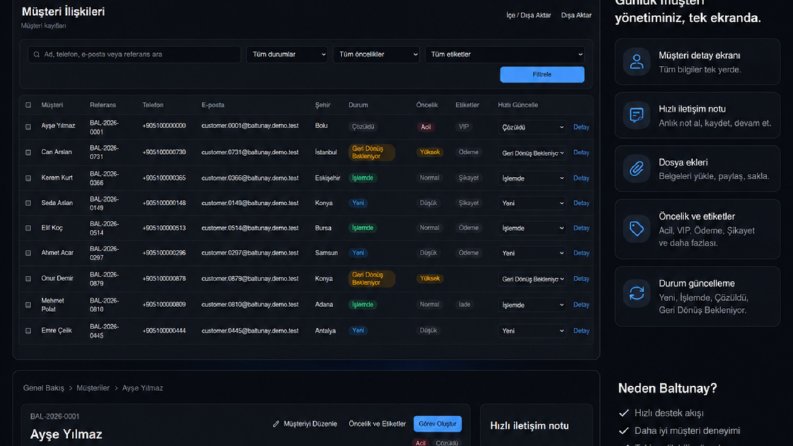Viewport: 793px width, 446px height.
Task: Click the Durum column header
Action: click(x=358, y=105)
